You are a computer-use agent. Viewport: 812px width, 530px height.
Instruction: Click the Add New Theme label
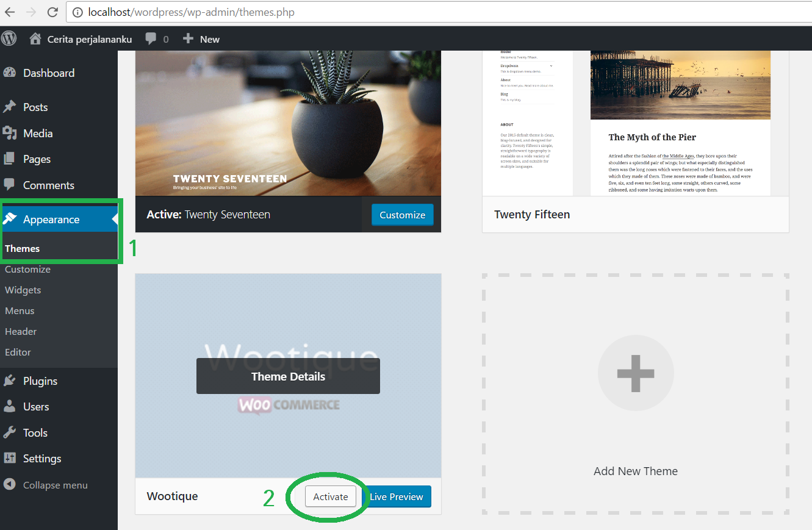point(636,471)
